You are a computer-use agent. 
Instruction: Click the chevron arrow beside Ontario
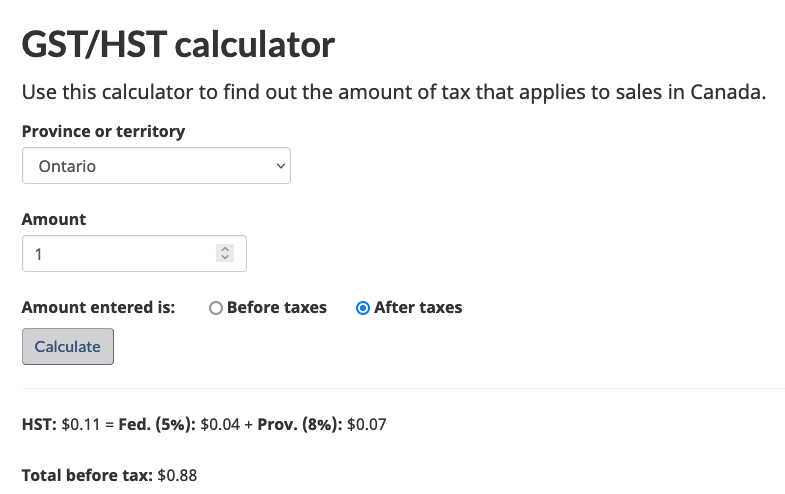[x=279, y=166]
